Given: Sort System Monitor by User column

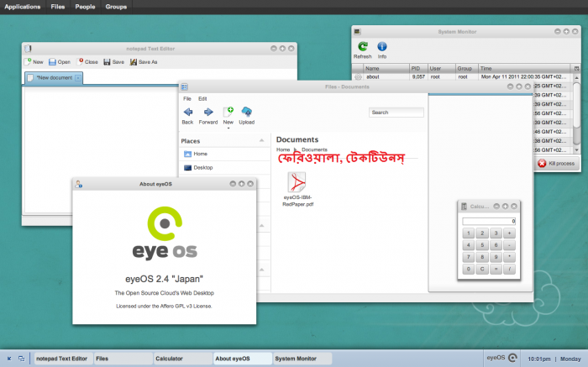Looking at the screenshot, I should pos(441,69).
